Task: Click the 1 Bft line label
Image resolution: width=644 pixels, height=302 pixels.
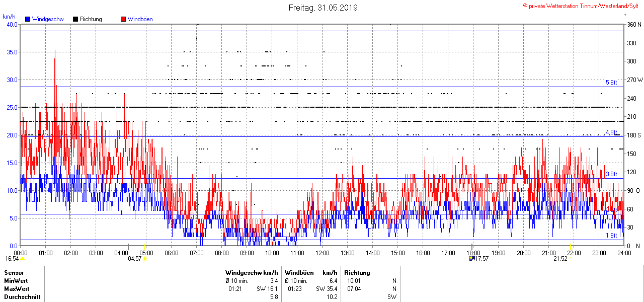Action: coord(611,236)
